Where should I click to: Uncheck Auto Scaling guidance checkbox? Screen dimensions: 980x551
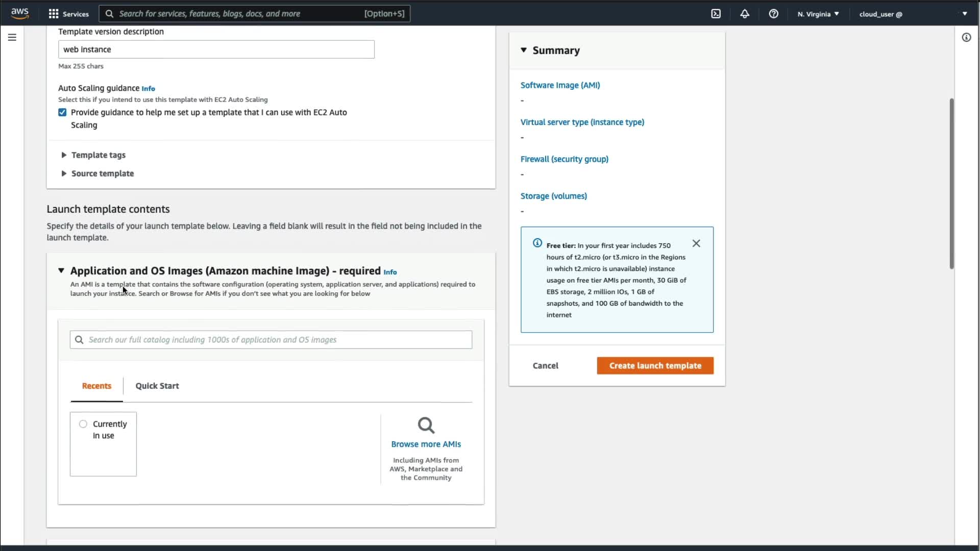(x=62, y=112)
